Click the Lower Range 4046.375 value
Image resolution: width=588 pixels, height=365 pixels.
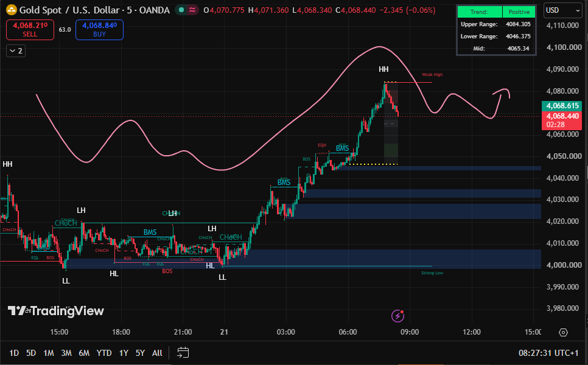click(518, 36)
